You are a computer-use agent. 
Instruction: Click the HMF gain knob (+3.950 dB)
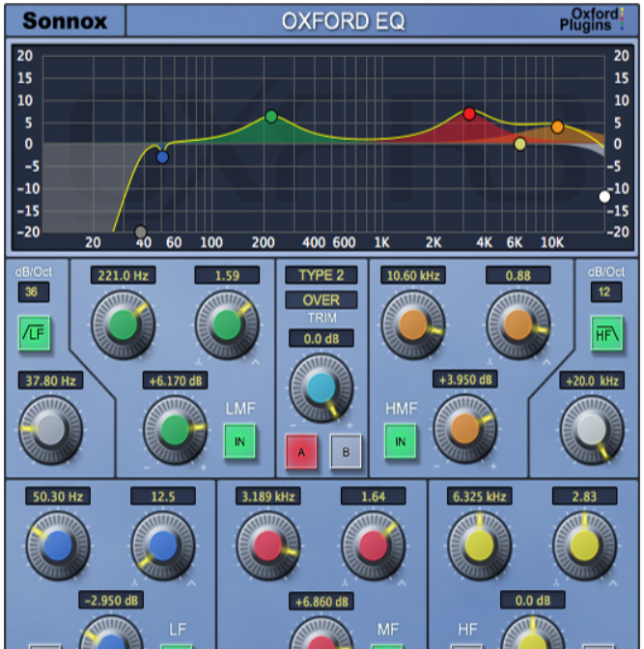pyautogui.click(x=464, y=429)
